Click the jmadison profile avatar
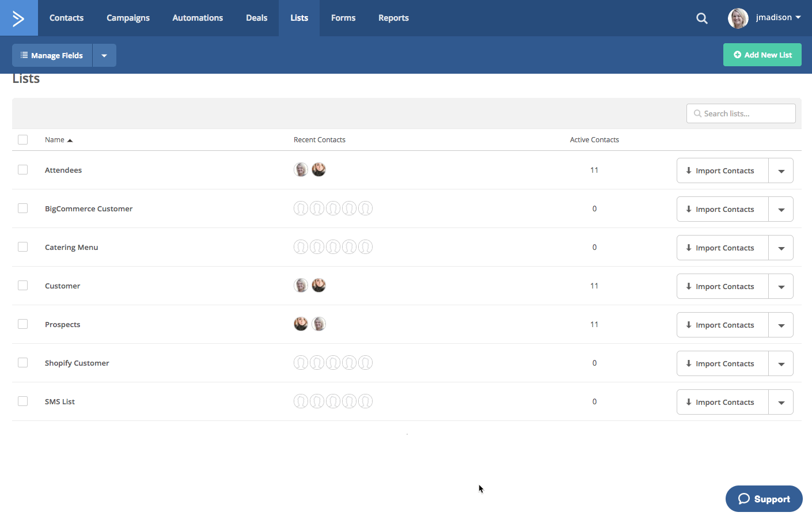This screenshot has width=812, height=516. point(738,18)
